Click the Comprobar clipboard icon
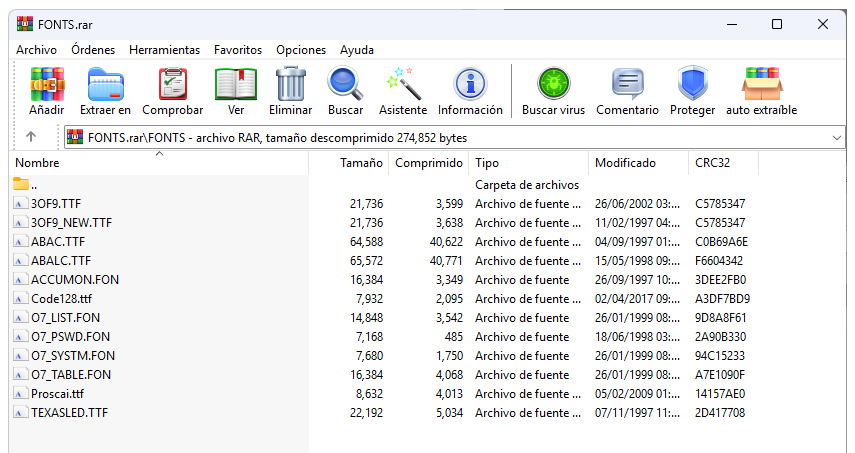 [172, 84]
